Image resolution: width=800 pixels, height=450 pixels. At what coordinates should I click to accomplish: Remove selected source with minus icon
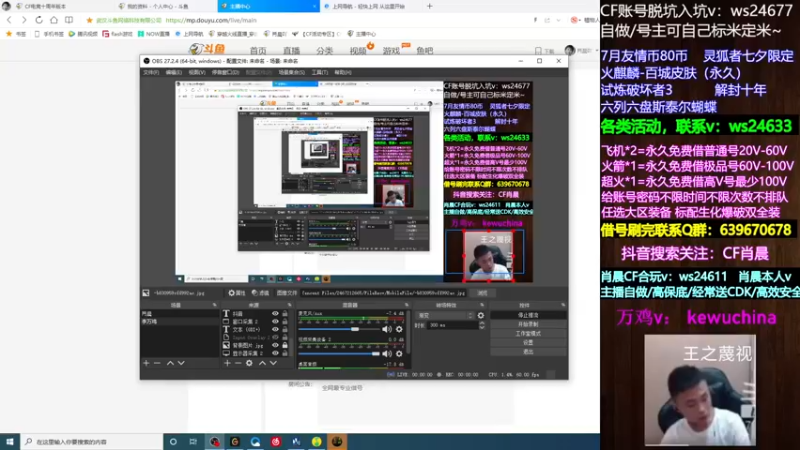coord(238,363)
